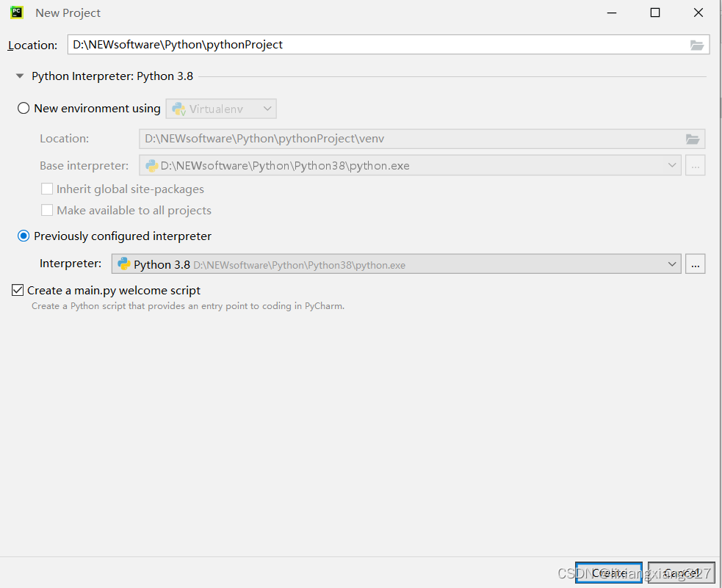Viewport: 722px width, 588px height.
Task: Click the Virtualenv icon in the environment selector
Action: [178, 108]
